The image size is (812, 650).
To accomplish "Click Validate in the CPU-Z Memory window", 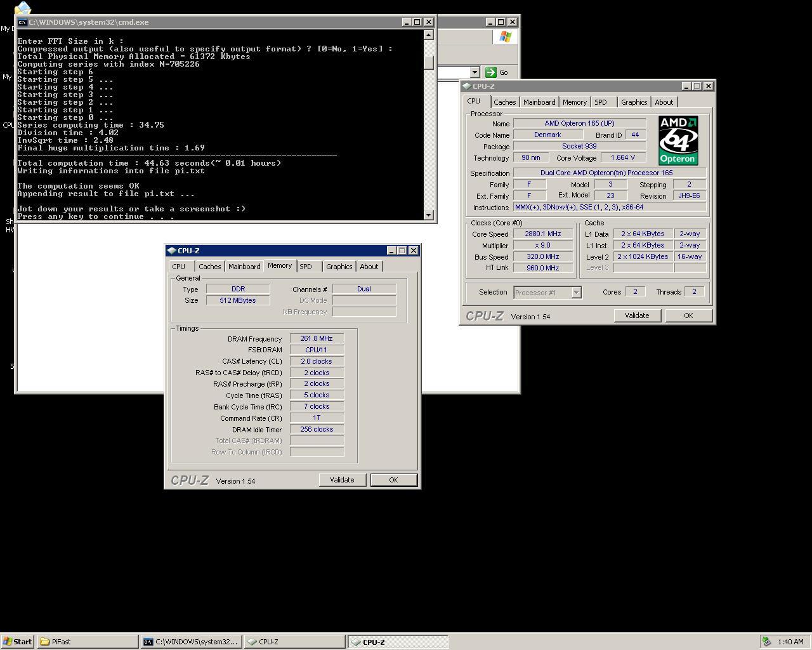I will click(342, 480).
